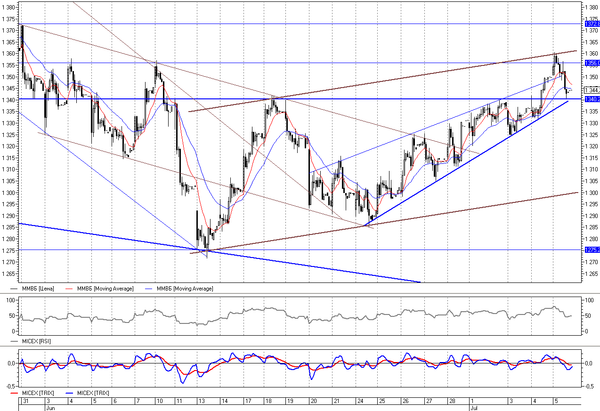Click the 100 label on left RSI axis
Image resolution: width=600 pixels, height=411 pixels.
[11, 300]
